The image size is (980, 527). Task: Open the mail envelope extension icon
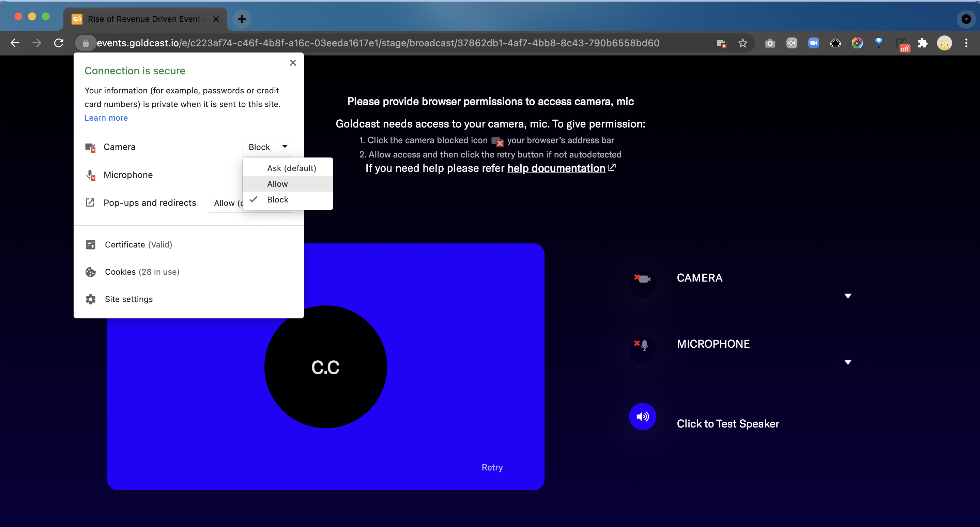click(792, 43)
